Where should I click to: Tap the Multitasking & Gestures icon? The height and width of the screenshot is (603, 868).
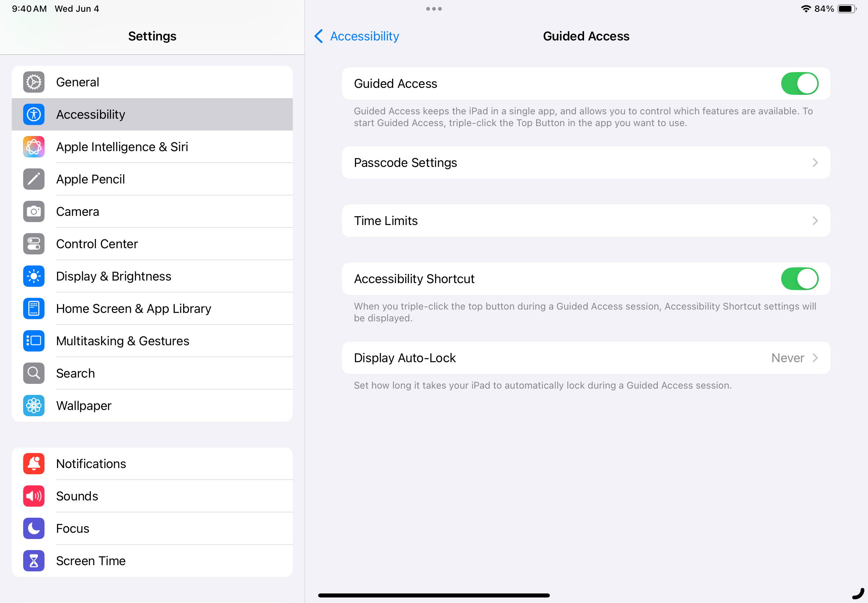[33, 341]
